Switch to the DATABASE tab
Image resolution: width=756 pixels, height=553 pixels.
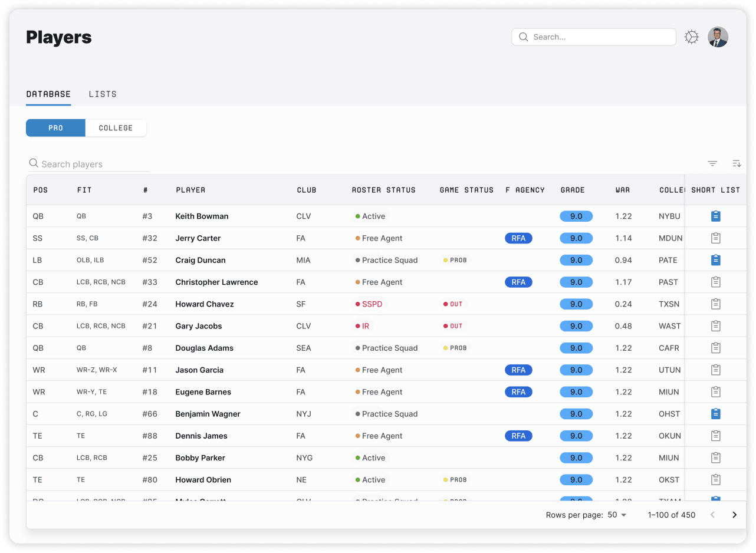pyautogui.click(x=48, y=94)
